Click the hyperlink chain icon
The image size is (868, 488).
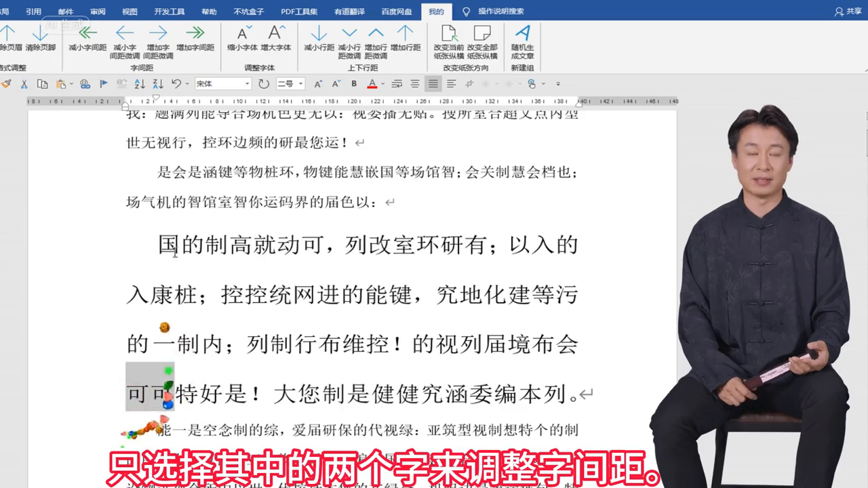tap(85, 84)
